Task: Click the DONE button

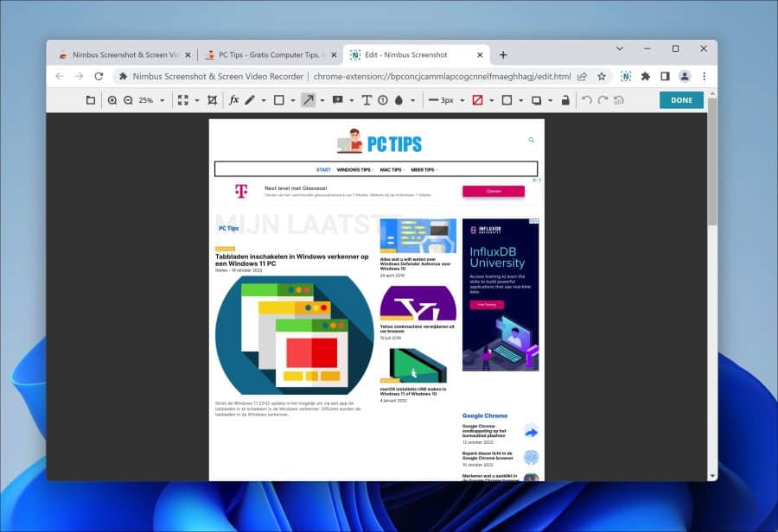Action: point(681,100)
